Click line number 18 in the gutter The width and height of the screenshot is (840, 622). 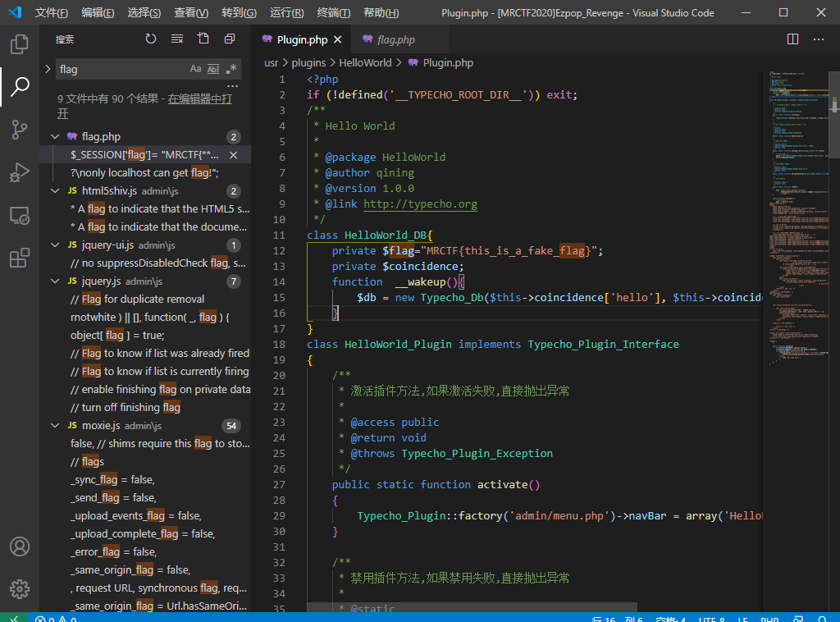pos(279,345)
